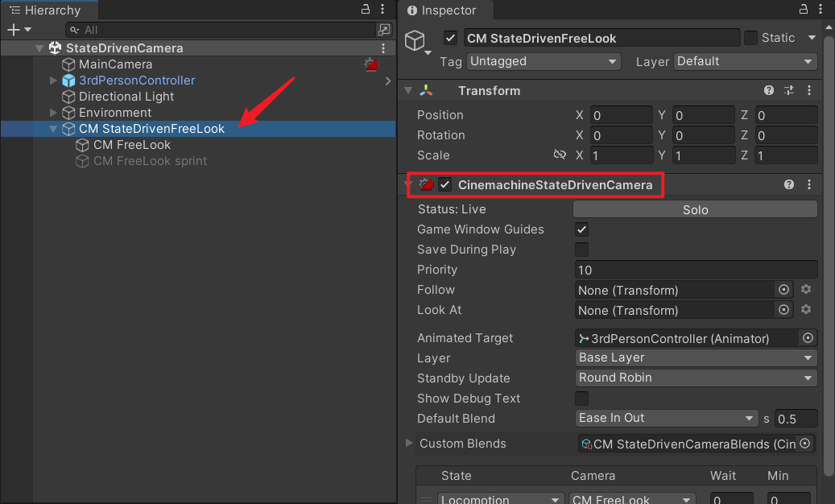The image size is (835, 504).
Task: Open the Hierarchy search in Unity Search icon
Action: pyautogui.click(x=384, y=30)
